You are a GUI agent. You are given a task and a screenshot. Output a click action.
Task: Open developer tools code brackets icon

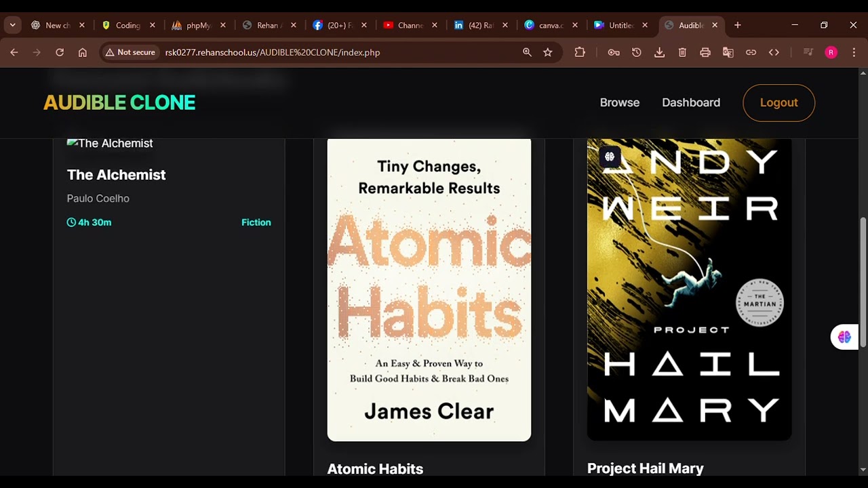click(x=774, y=52)
